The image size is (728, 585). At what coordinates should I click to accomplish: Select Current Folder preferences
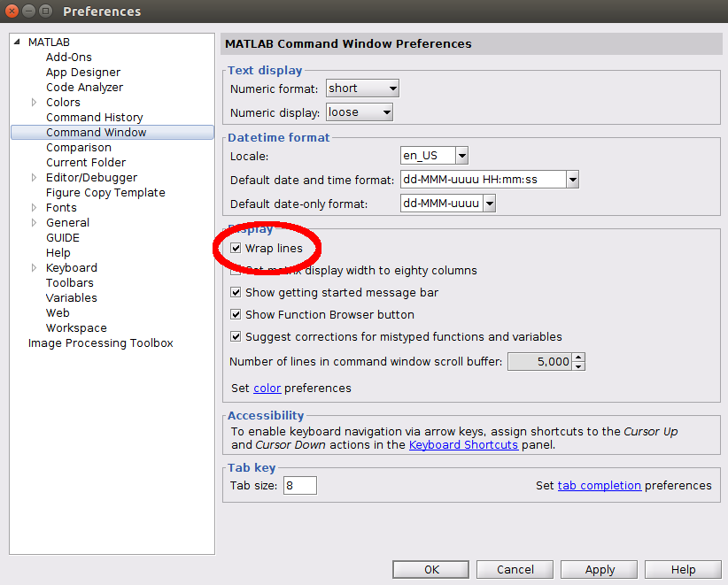[86, 162]
